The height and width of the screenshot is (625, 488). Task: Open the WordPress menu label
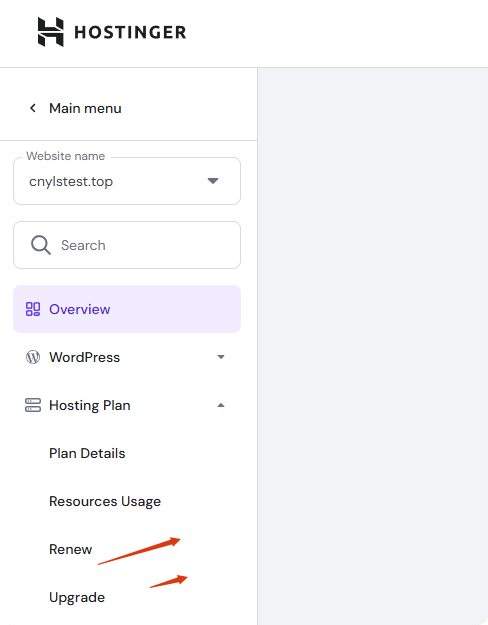click(x=85, y=357)
